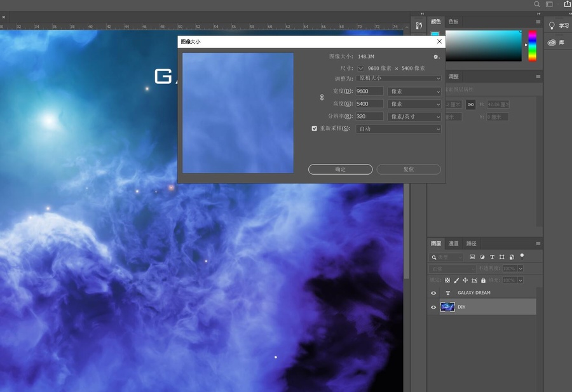Viewport: 572px width, 392px height.
Task: Filter layers by type layers (T icon)
Action: point(492,257)
